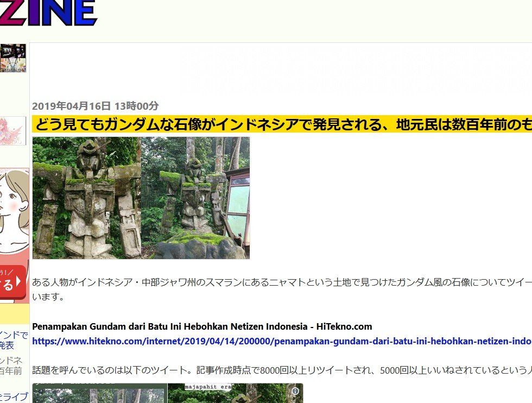
Task: Click sidebar thumbnail at top left
Action: [x=13, y=58]
